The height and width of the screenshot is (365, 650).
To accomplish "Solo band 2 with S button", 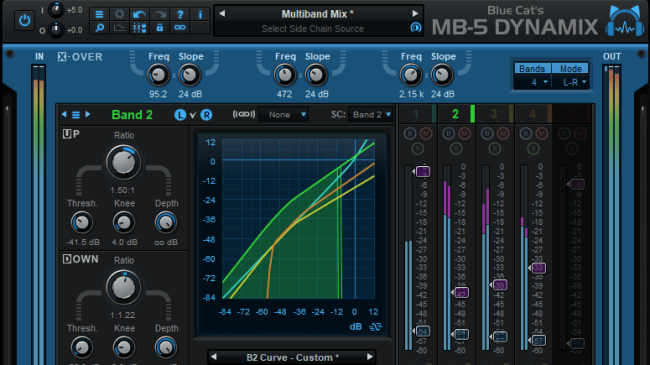I will coord(456,148).
